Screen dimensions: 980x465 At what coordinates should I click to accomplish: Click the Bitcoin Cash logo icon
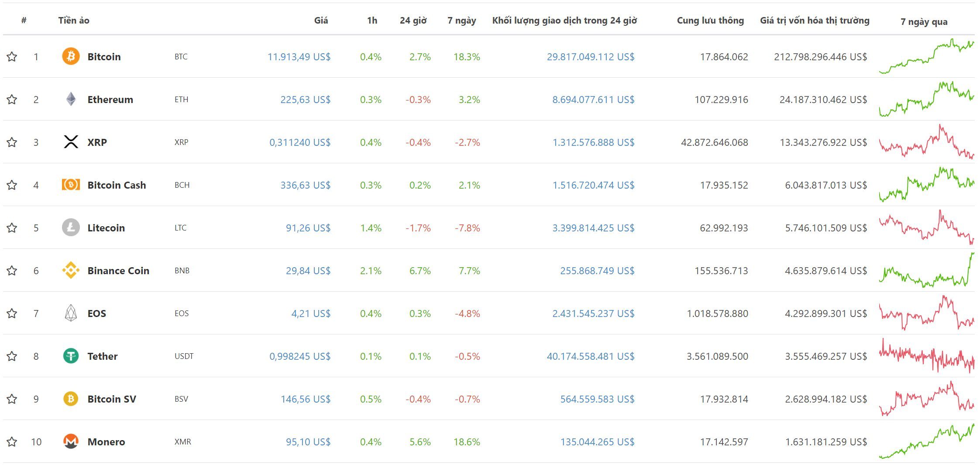click(x=71, y=185)
